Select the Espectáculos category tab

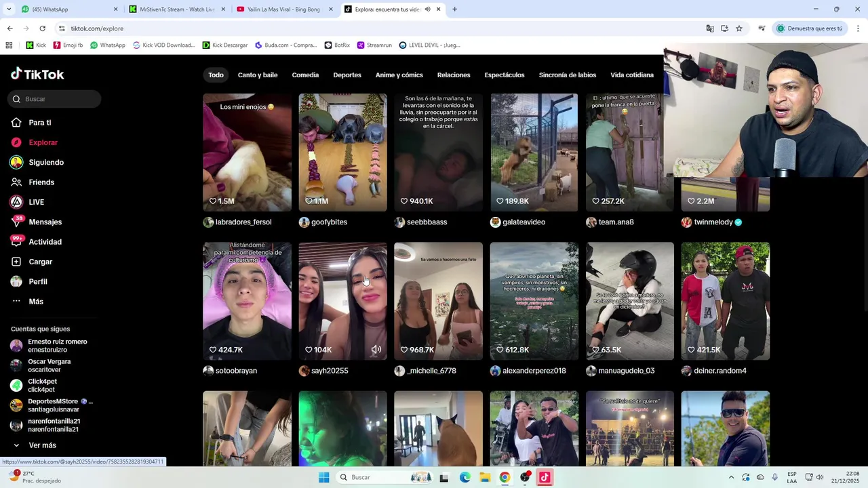pyautogui.click(x=505, y=75)
